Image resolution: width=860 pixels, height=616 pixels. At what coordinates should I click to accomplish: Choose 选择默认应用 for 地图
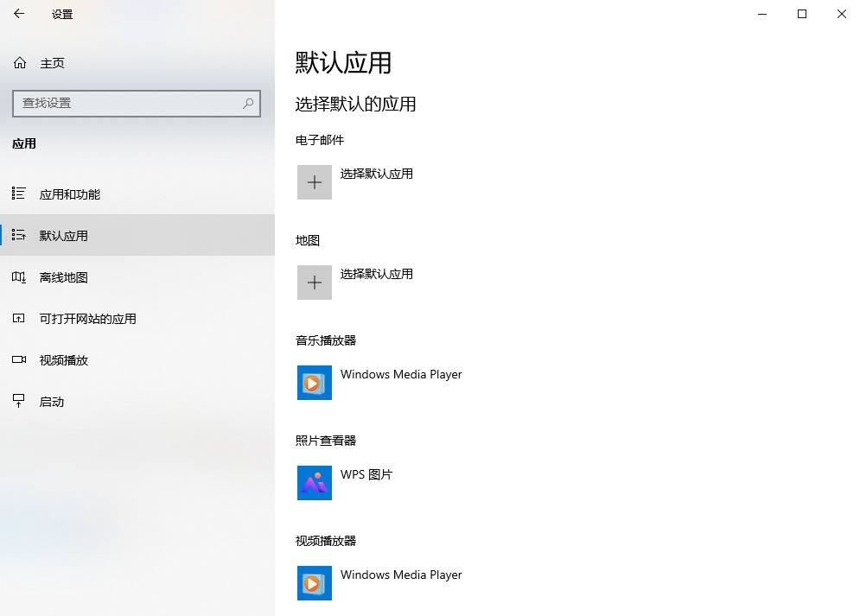point(375,274)
